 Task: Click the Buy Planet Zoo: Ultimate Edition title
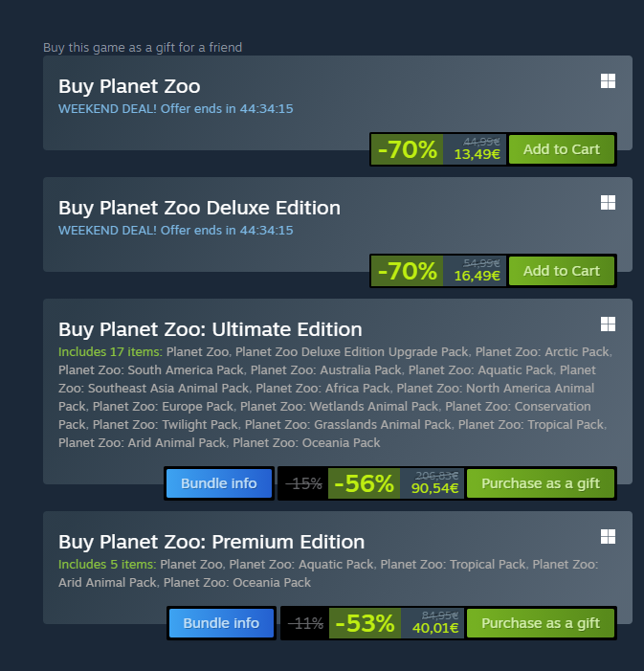(211, 329)
